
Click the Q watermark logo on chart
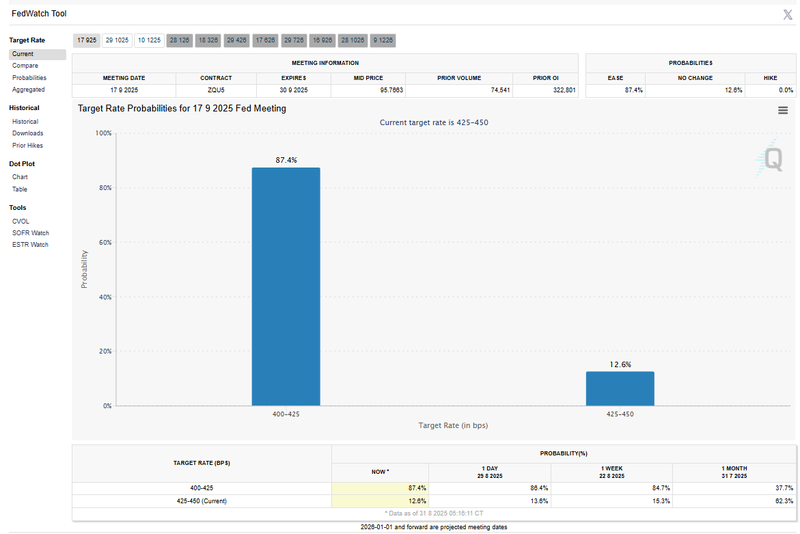point(774,159)
